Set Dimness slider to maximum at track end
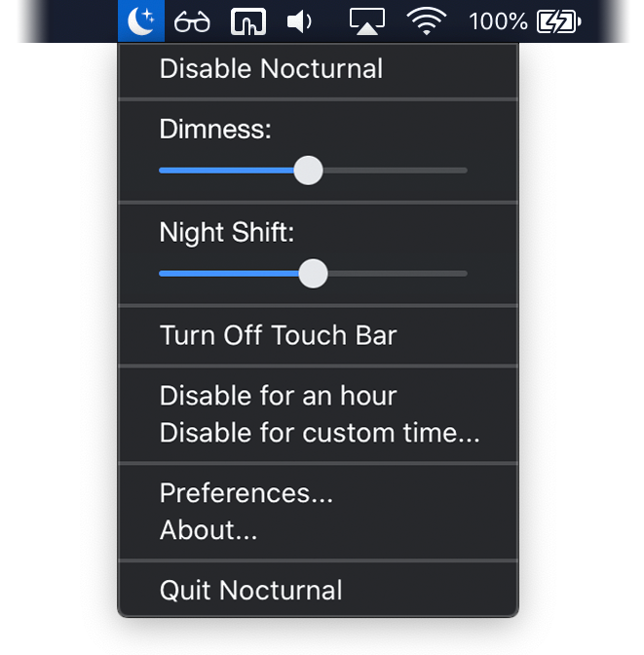644x655 pixels. pos(466,171)
